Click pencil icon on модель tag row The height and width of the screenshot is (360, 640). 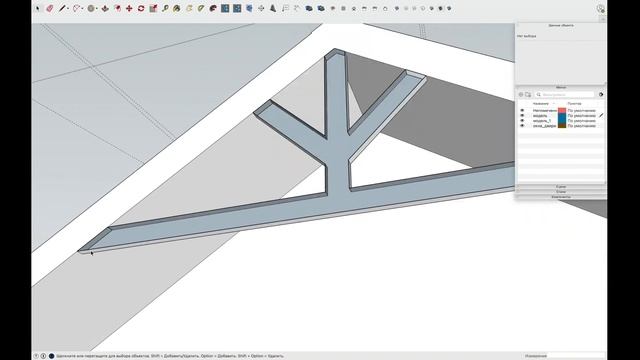point(601,116)
